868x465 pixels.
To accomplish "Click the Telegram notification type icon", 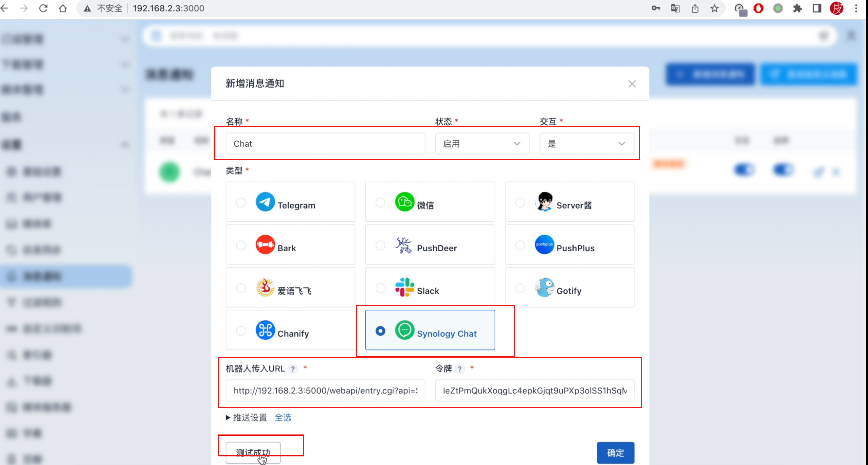I will pyautogui.click(x=266, y=202).
